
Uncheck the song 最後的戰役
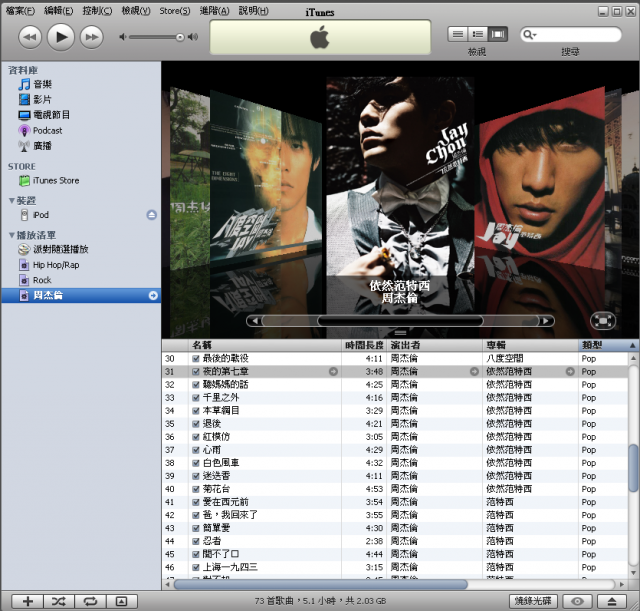196,359
